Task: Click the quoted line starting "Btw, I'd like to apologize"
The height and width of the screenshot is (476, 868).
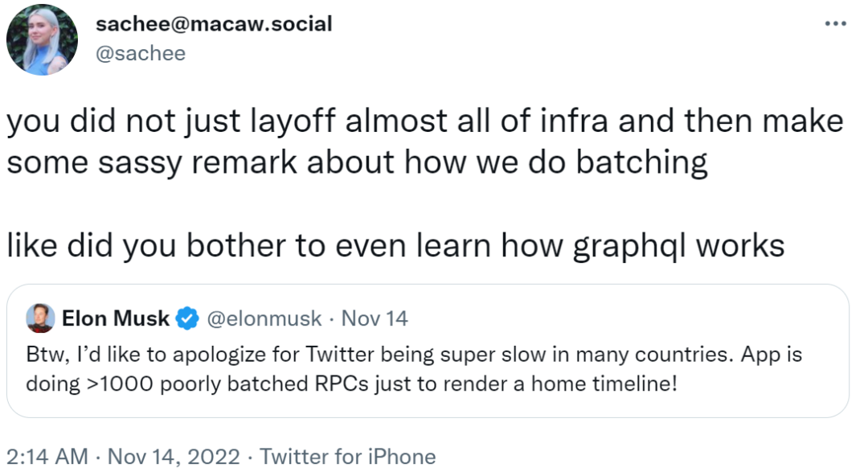Action: [x=414, y=355]
